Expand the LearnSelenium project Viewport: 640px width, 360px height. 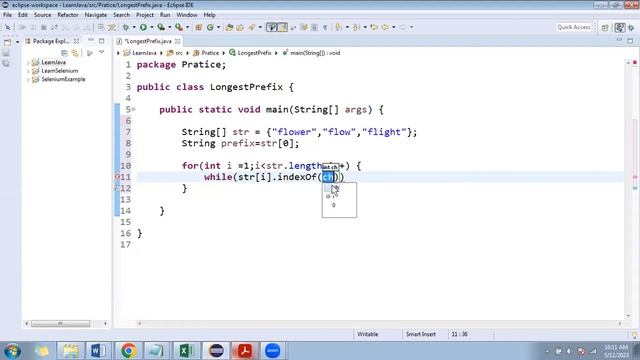[28, 71]
